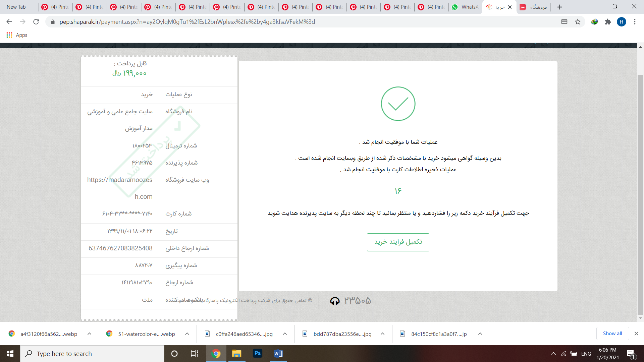This screenshot has width=644, height=362.
Task: Open the Apps bookmarks shortcut
Action: tap(17, 35)
